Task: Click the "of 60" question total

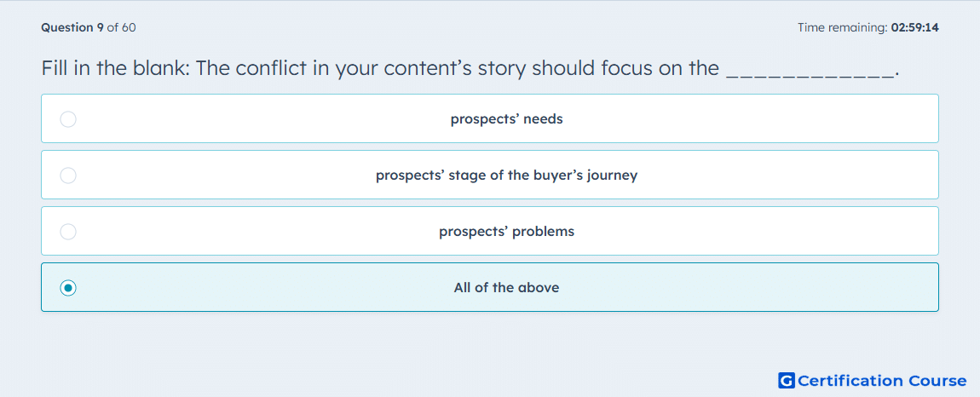Action: (x=121, y=27)
